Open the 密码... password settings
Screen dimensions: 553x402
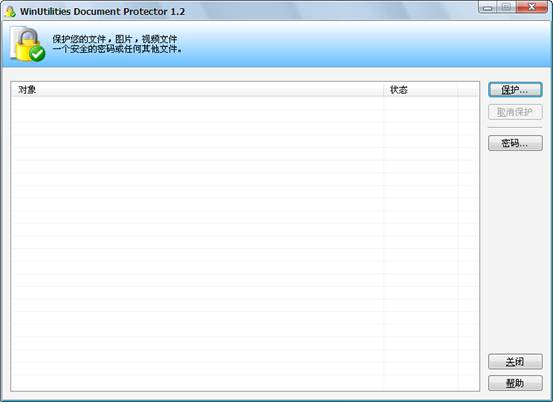point(515,143)
